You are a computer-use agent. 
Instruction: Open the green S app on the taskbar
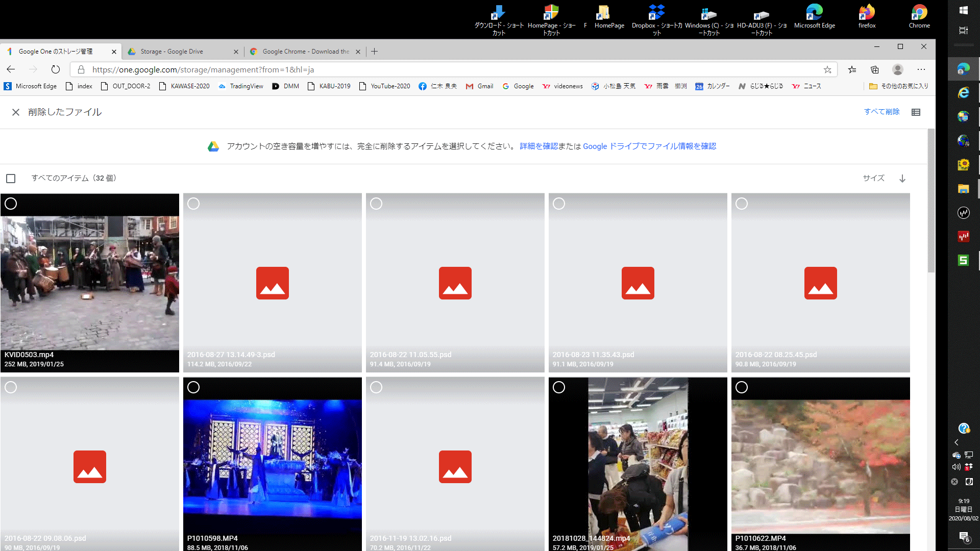pos(964,260)
